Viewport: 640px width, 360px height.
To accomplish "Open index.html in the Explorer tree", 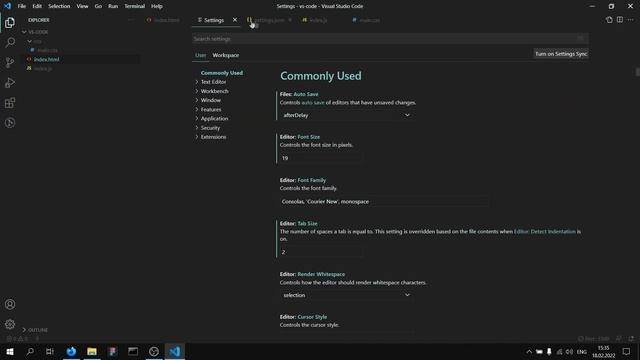I will tap(46, 59).
